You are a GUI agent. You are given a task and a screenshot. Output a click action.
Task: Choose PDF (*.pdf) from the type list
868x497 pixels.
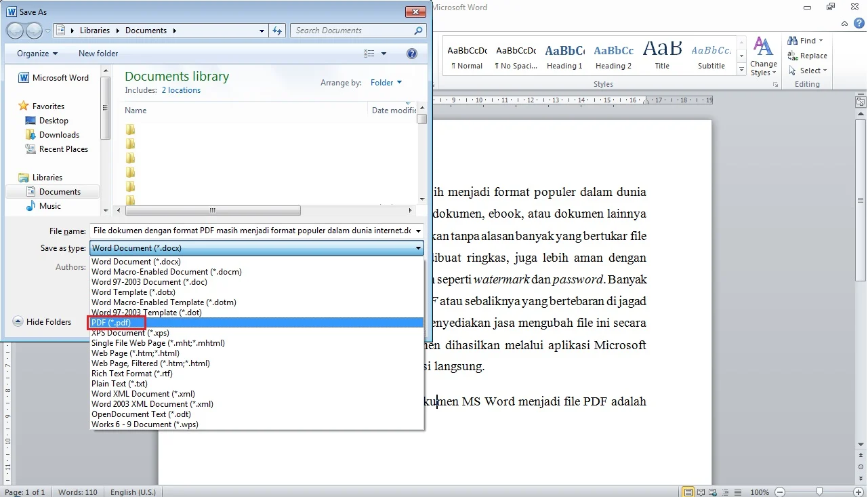[257, 323]
